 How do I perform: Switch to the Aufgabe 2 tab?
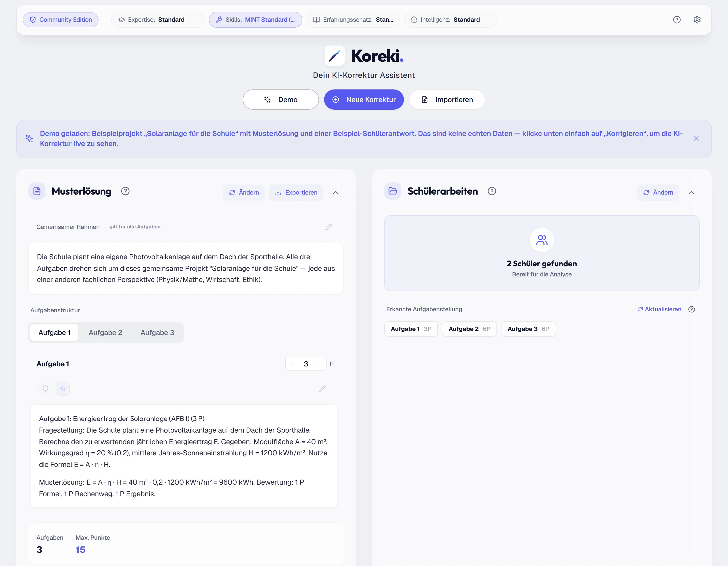coord(105,333)
